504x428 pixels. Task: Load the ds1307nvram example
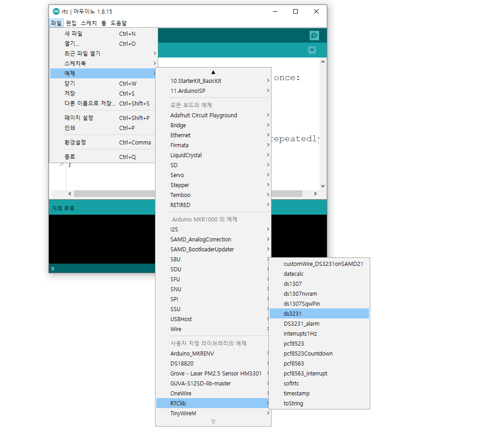319,293
